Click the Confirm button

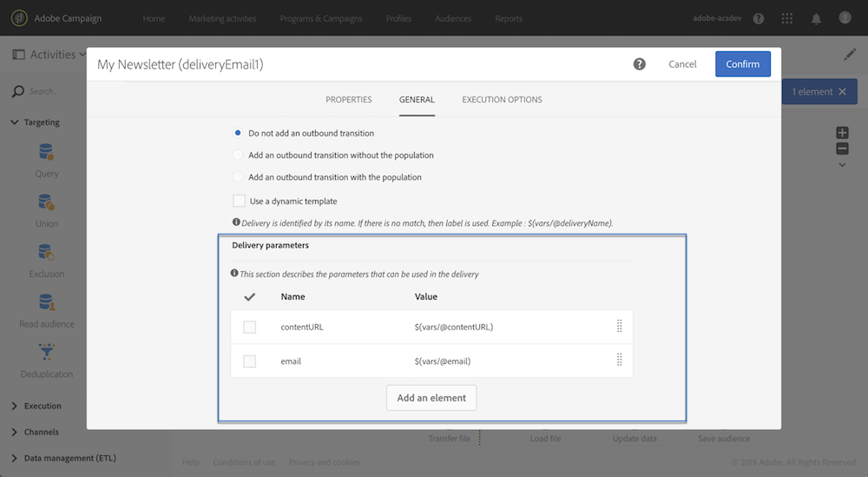point(742,63)
